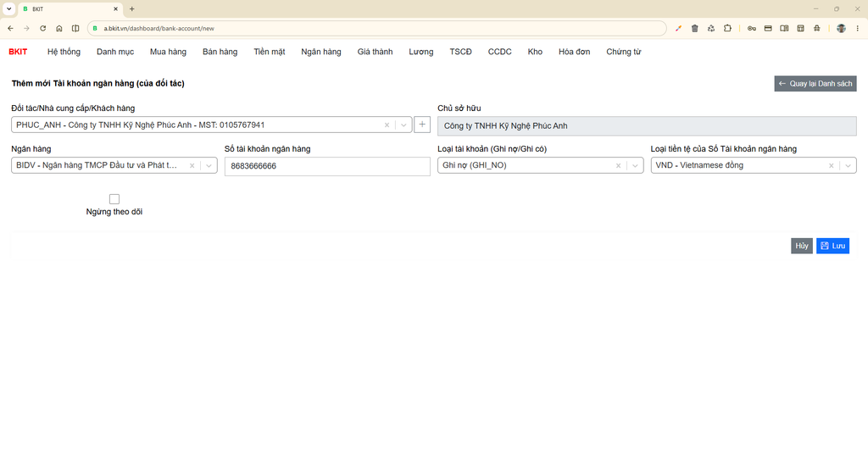Go to browser home page
This screenshot has width=868, height=466.
point(59,28)
